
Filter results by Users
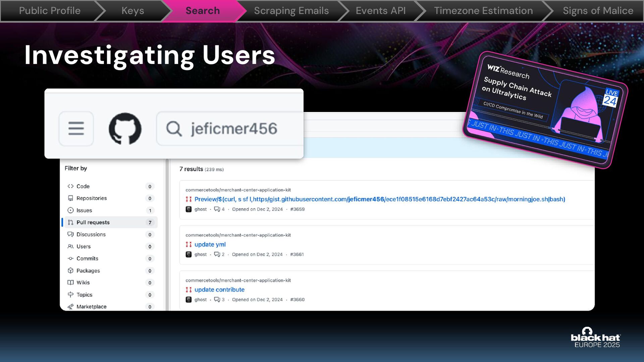tap(84, 247)
